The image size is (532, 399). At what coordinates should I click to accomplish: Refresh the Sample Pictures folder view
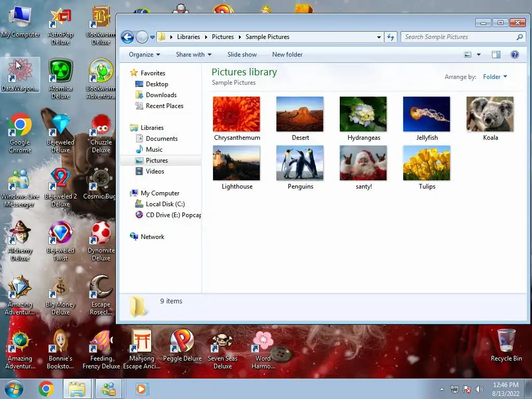pyautogui.click(x=391, y=37)
